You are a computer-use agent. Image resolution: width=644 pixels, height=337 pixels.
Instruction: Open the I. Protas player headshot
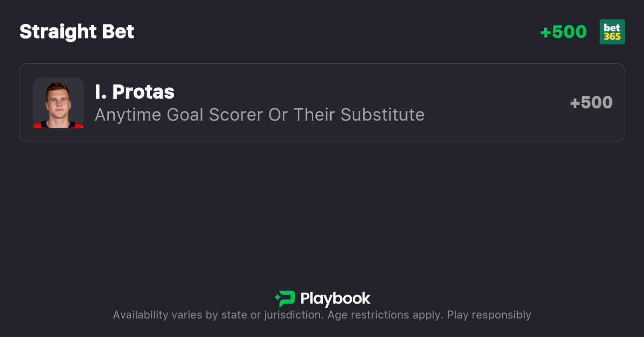tap(58, 103)
